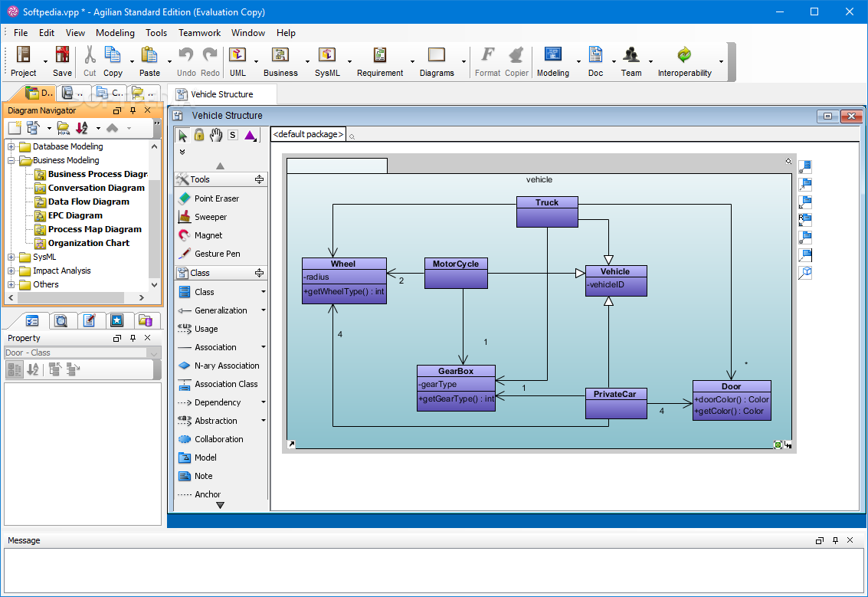The height and width of the screenshot is (597, 868).
Task: Select the Gesture Pen tool
Action: point(217,254)
